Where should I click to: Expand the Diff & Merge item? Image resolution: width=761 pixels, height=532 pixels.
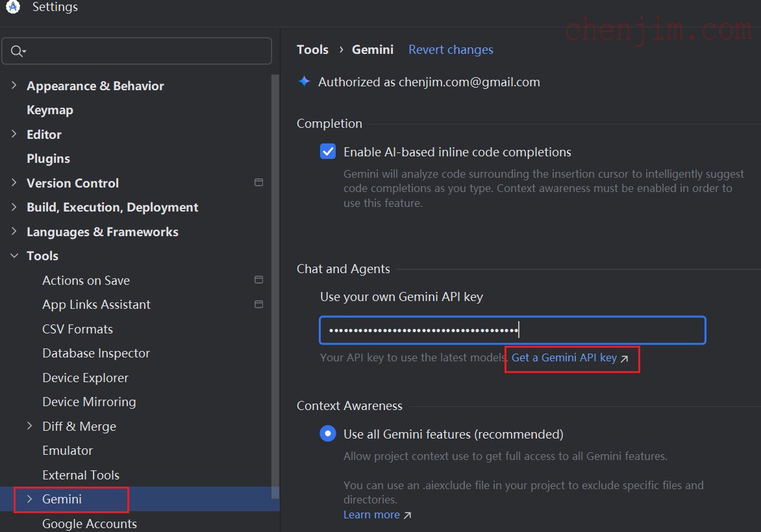(x=30, y=426)
